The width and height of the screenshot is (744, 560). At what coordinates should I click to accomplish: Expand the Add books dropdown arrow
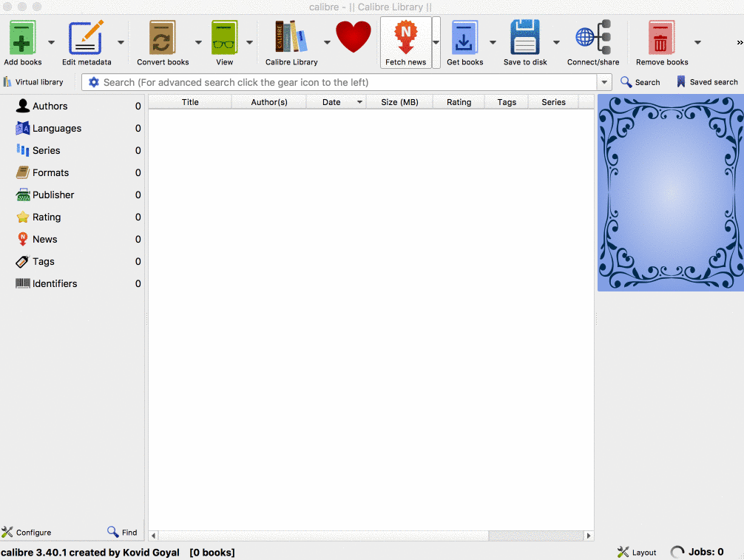click(51, 42)
